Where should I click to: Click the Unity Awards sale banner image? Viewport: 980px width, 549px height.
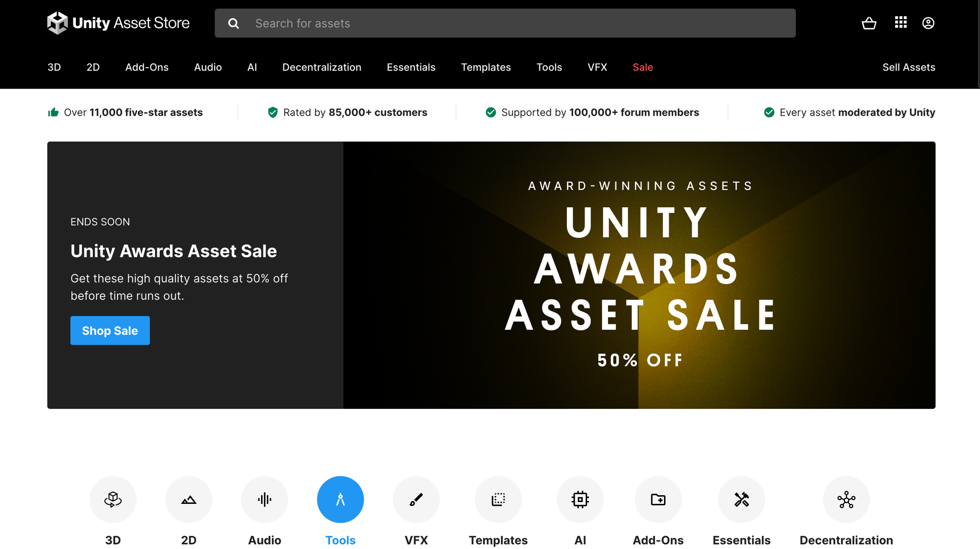point(639,275)
